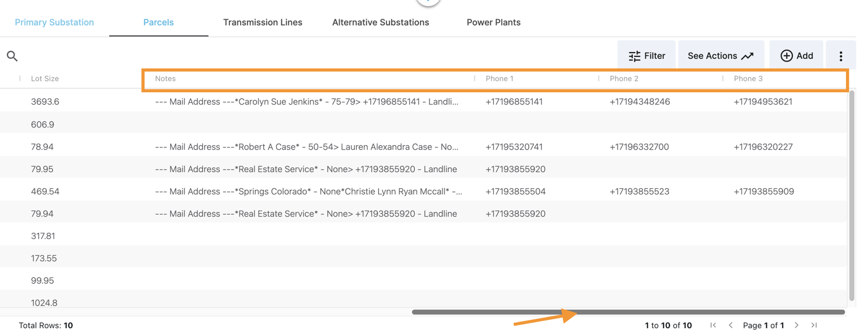Jump to last page using the skip-forward icon
The height and width of the screenshot is (335, 868).
pyautogui.click(x=814, y=325)
